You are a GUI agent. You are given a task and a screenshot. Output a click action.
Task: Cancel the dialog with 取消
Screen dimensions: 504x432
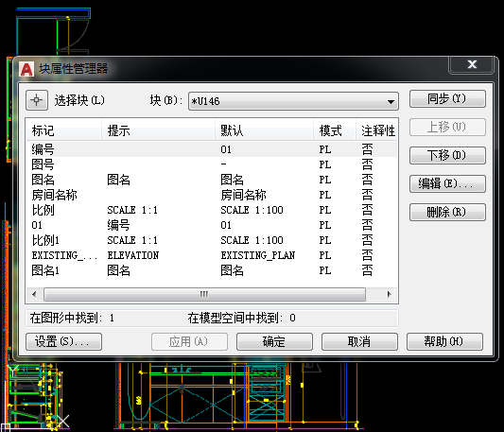359,341
